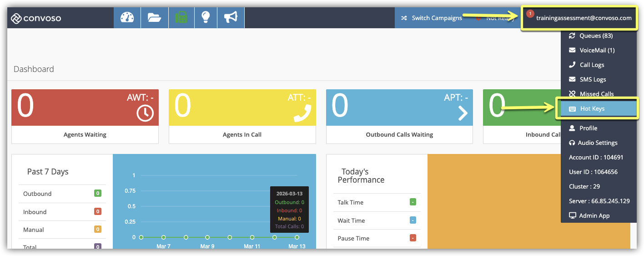This screenshot has width=644, height=256.
Task: Click the megaphone announcements icon
Action: coord(231,18)
